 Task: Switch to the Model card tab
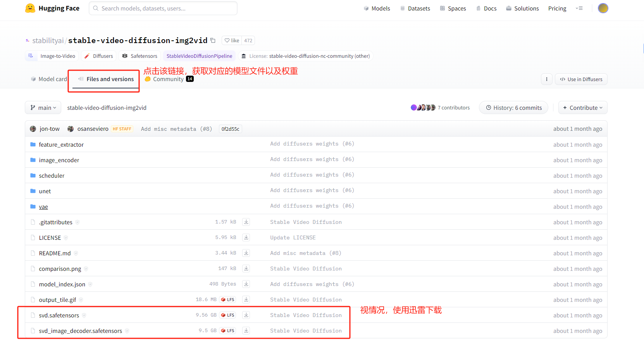coord(49,79)
